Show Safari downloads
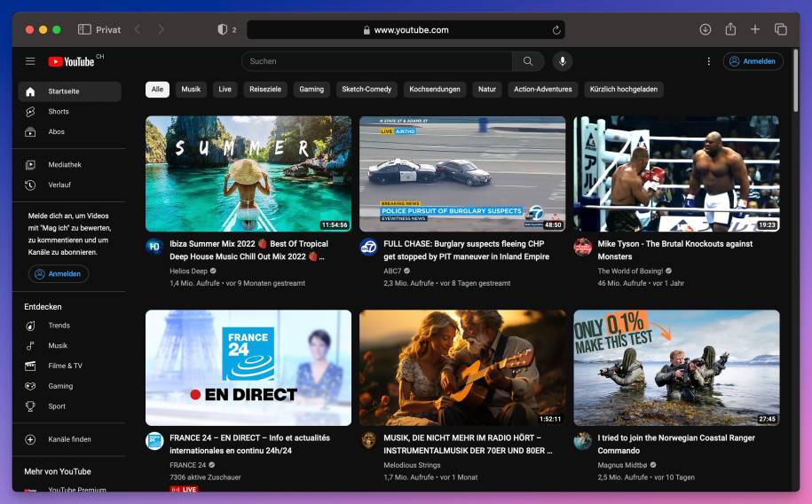This screenshot has height=504, width=812. point(705,29)
